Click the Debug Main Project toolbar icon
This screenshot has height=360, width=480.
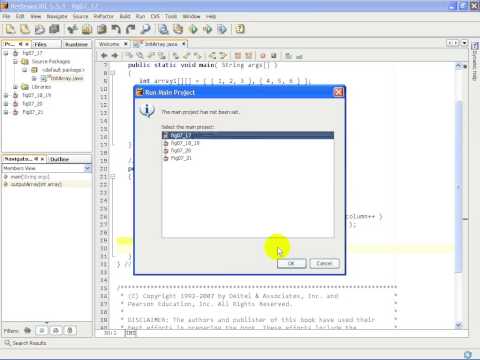208,29
